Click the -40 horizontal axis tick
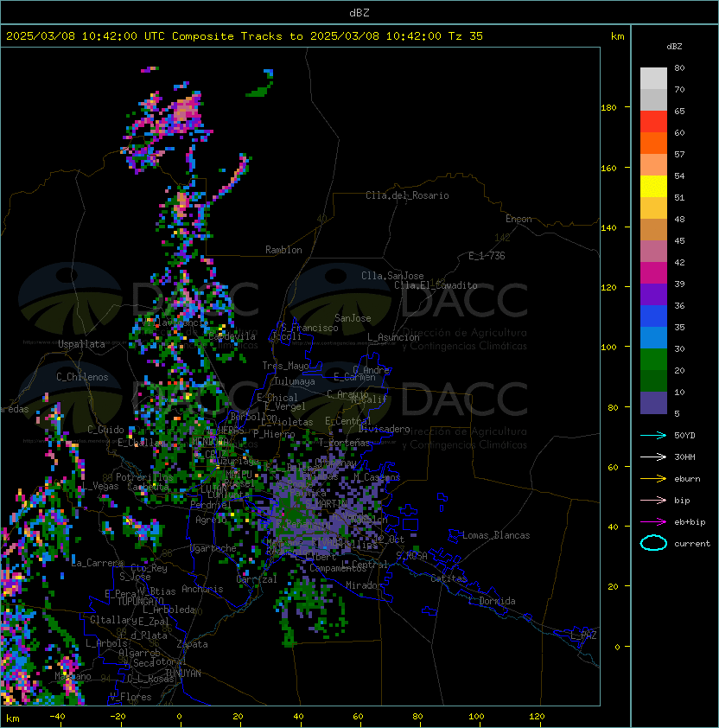The image size is (719, 728). (x=57, y=717)
